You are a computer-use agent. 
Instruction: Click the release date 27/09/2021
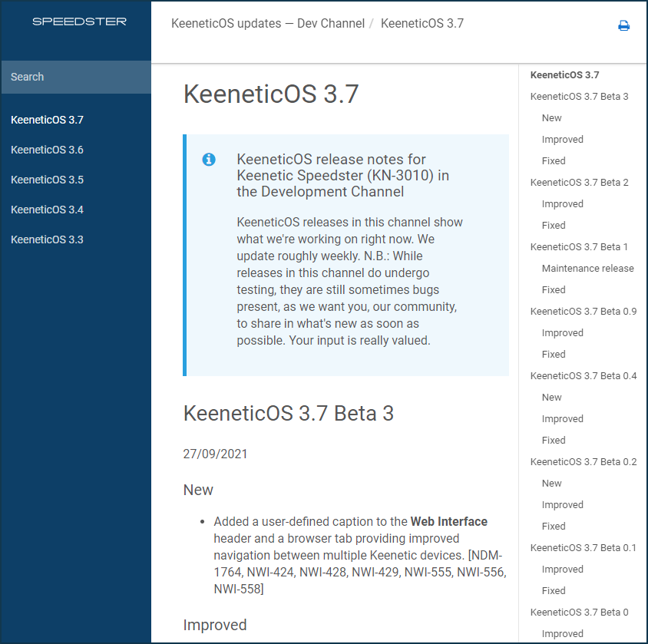pyautogui.click(x=215, y=454)
